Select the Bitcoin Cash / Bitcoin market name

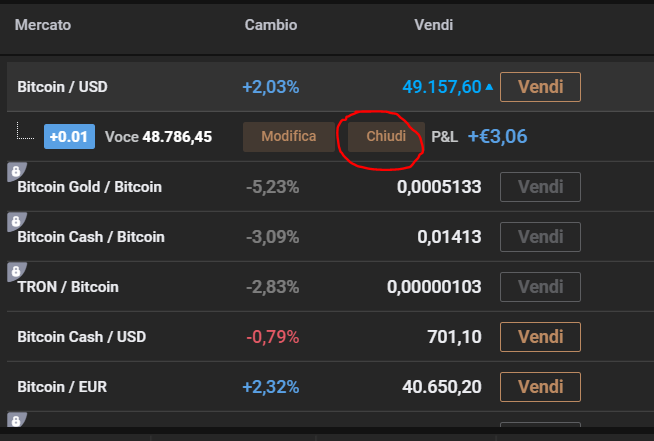pos(91,237)
